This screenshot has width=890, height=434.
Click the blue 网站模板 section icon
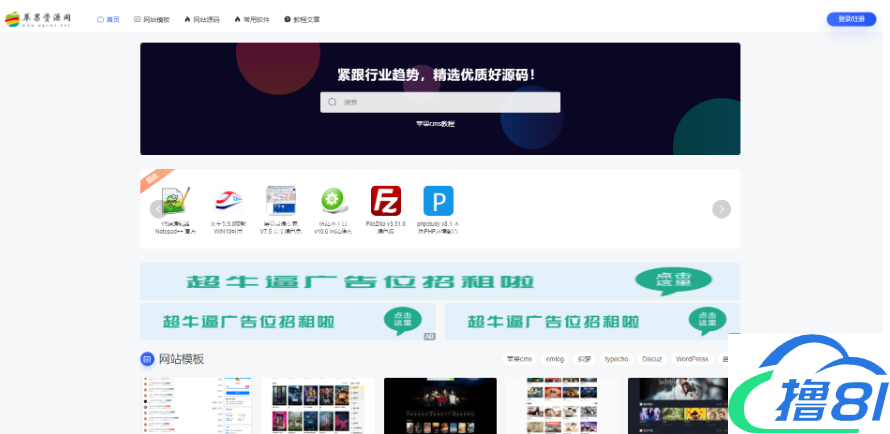point(147,359)
